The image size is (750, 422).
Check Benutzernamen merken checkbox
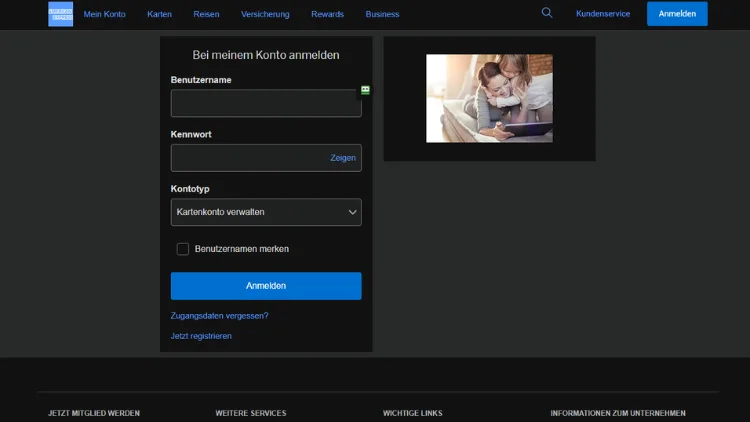(183, 249)
